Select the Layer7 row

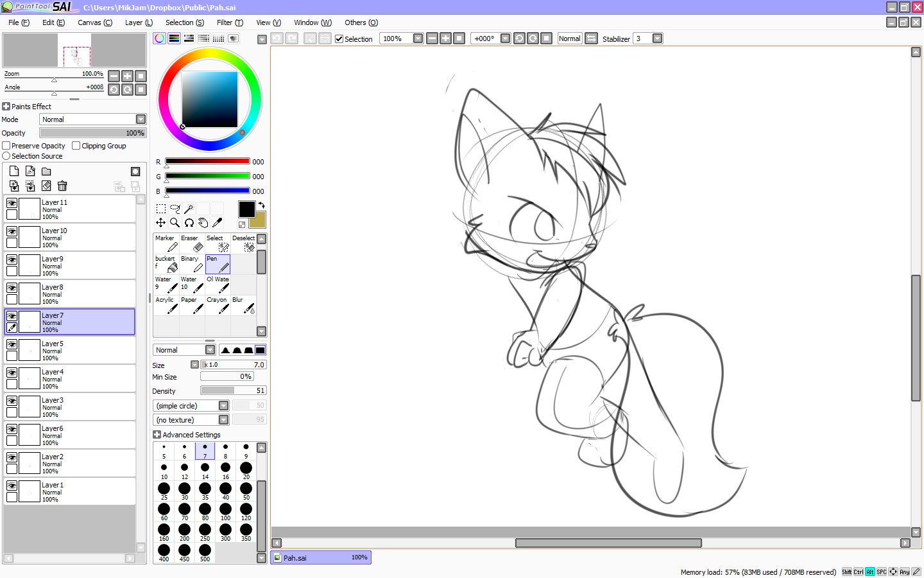(x=69, y=322)
